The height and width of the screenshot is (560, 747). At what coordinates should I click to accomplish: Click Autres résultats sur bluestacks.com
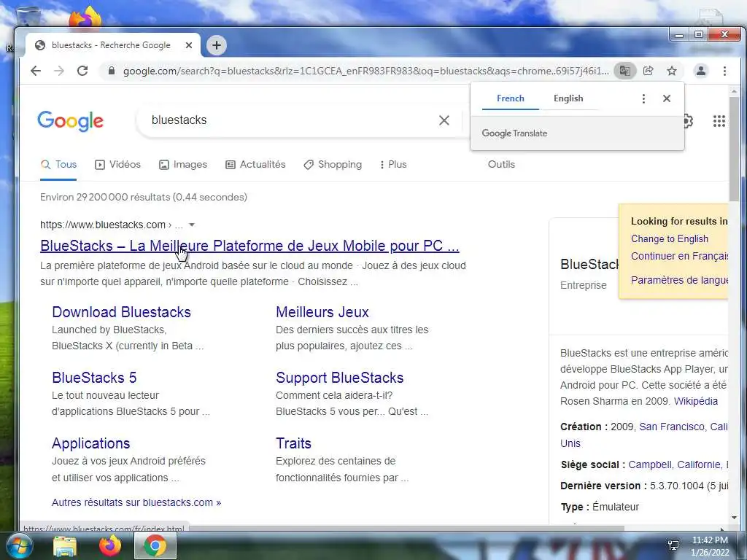coord(136,503)
